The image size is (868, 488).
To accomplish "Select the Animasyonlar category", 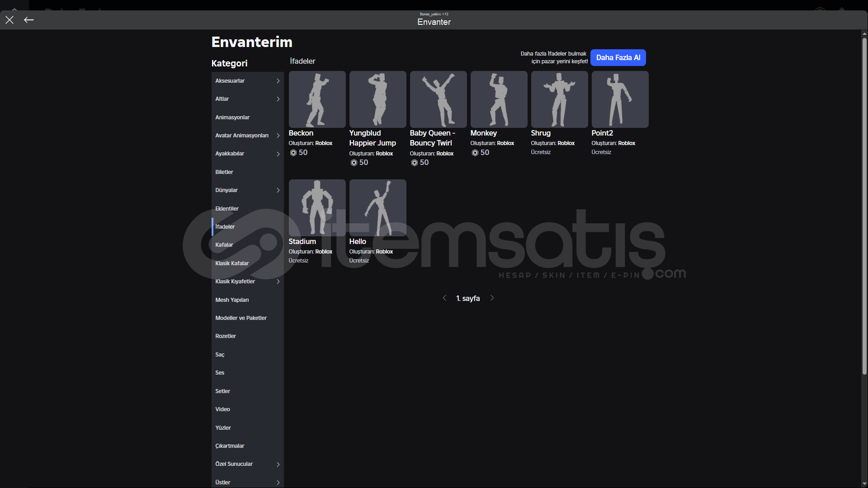I will coord(248,117).
